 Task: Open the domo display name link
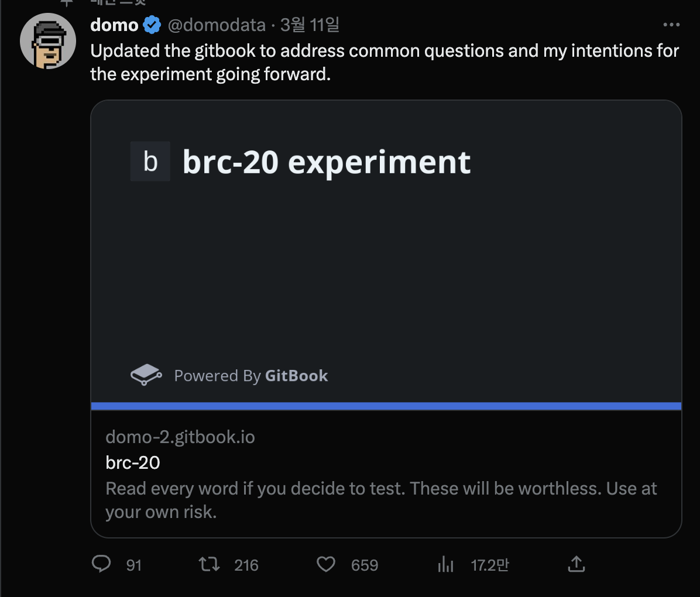(115, 25)
